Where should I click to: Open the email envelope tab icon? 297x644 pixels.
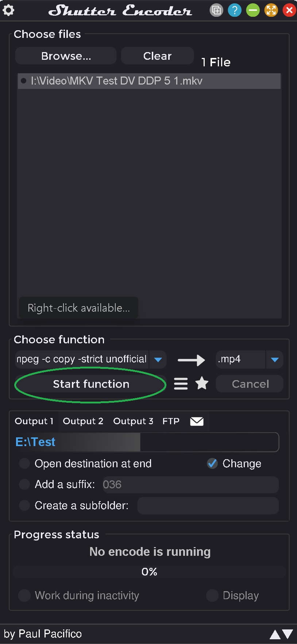coord(197,421)
